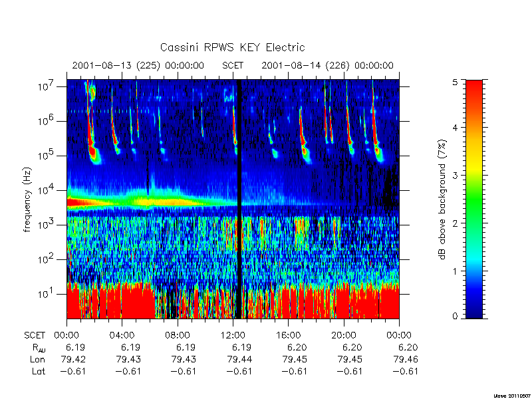Click the SCET label between the date headers
This screenshot has width=532, height=399.
click(x=233, y=65)
